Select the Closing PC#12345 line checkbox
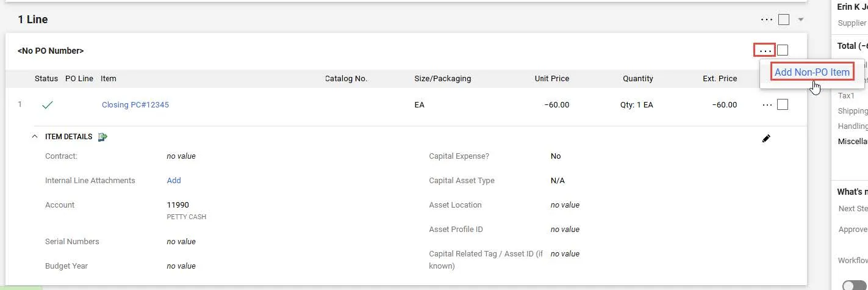This screenshot has height=290, width=868. click(783, 104)
